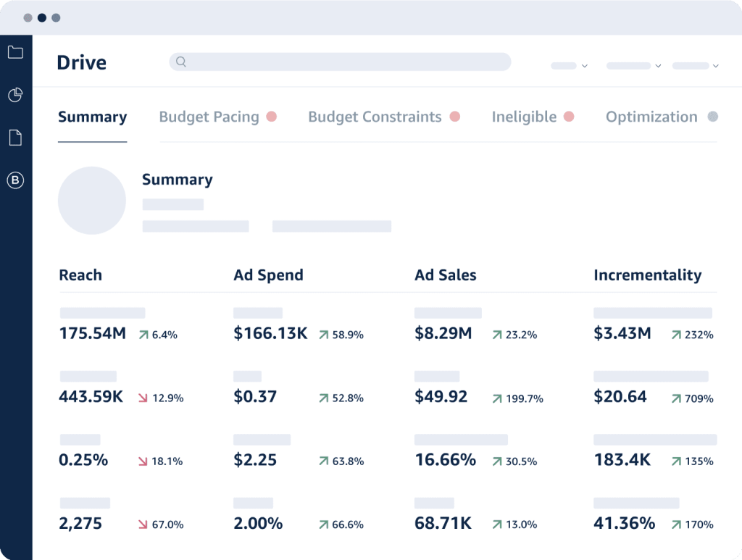Click the up arrow next to 63.8%

tap(324, 461)
